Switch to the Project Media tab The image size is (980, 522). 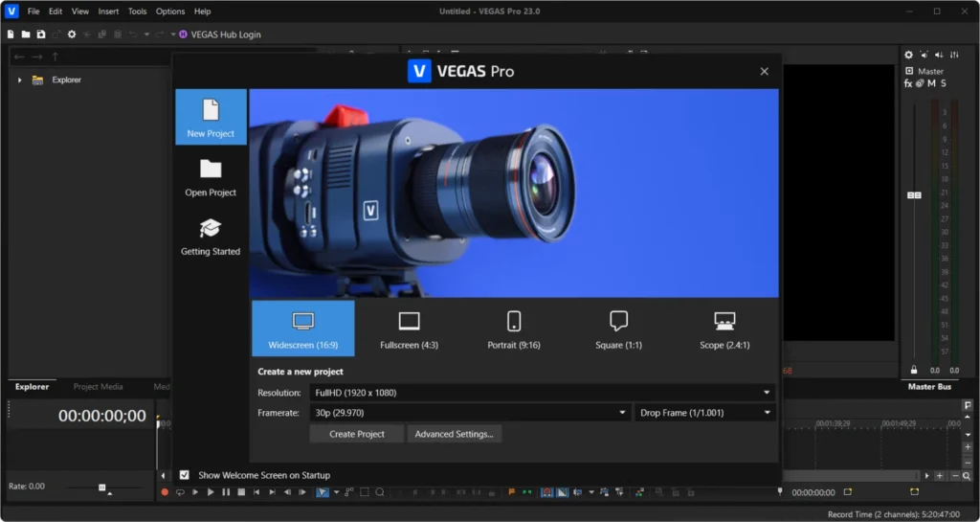click(x=98, y=387)
